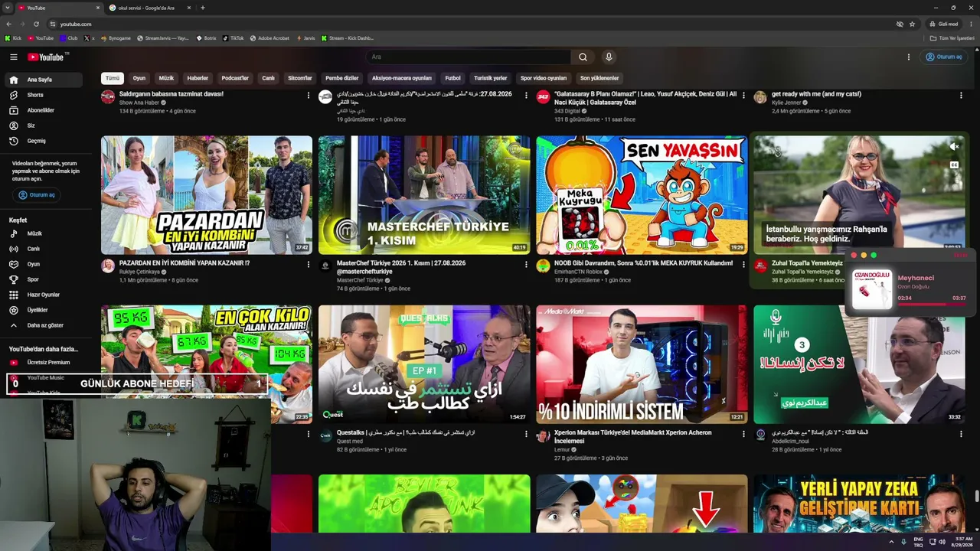Open the YouTube guide hamburger menu
Viewport: 980px width, 551px height.
(14, 57)
